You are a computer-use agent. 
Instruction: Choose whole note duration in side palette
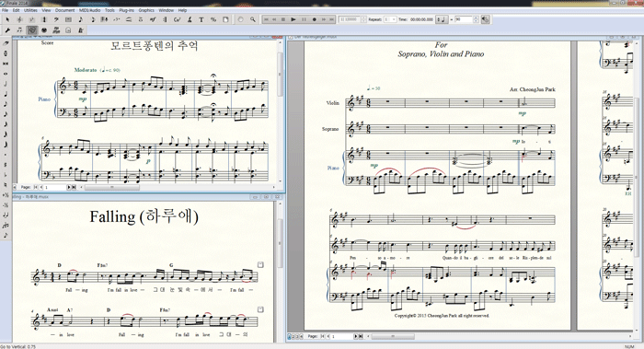6,74
